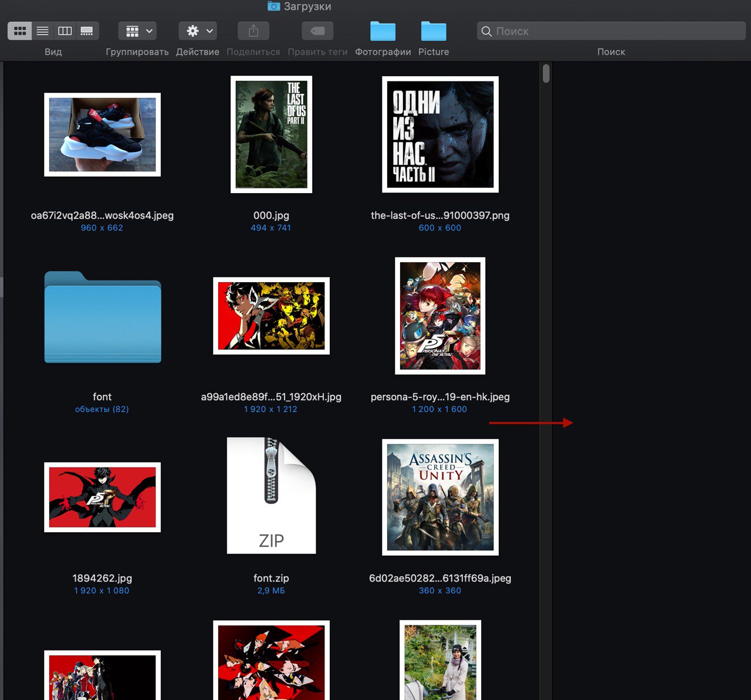
Task: Click the 600 x 600 dimensions text
Action: click(440, 228)
